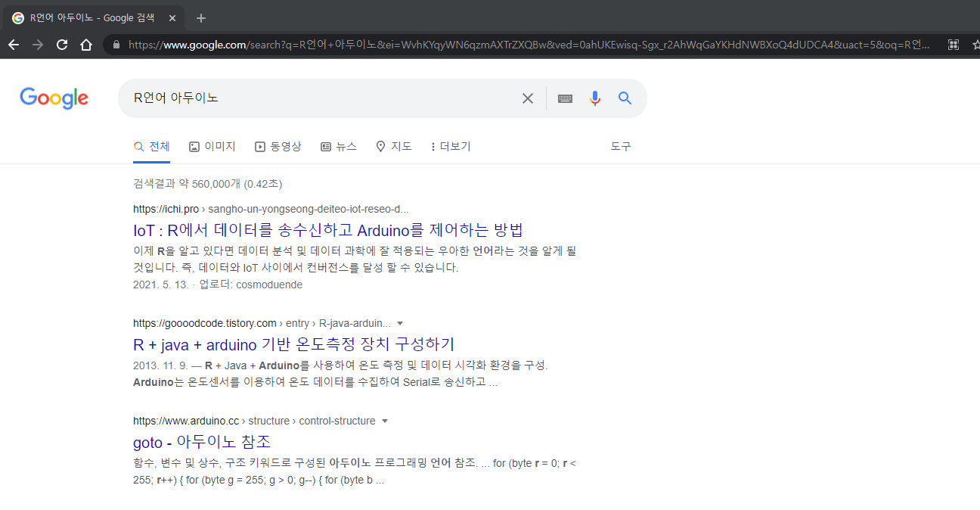Expand options arrow beside tistory result URL
The width and height of the screenshot is (980, 510).
click(x=400, y=324)
